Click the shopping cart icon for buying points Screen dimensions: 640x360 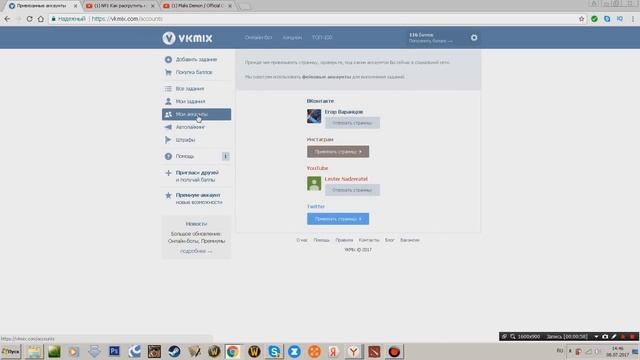coord(168,72)
